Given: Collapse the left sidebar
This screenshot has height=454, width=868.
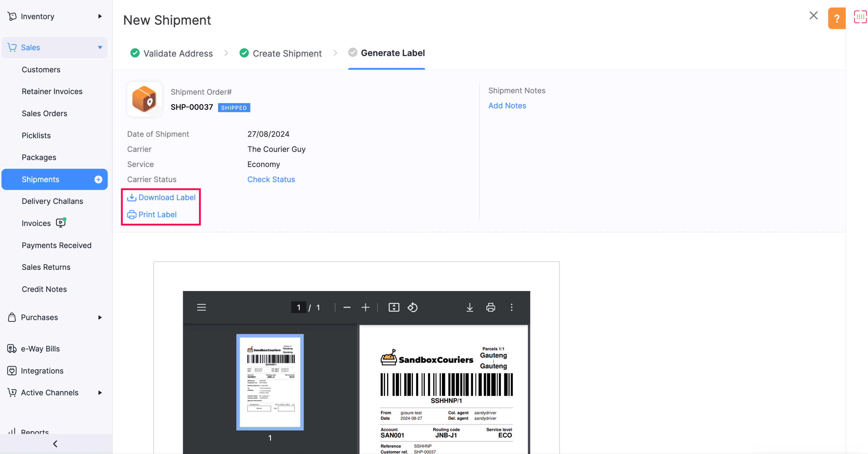Looking at the screenshot, I should [55, 444].
